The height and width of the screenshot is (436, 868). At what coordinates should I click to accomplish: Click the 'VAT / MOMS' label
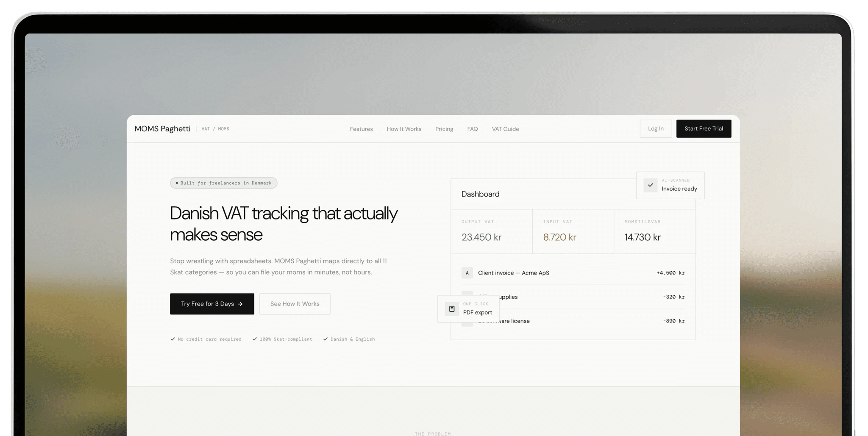[x=215, y=129]
